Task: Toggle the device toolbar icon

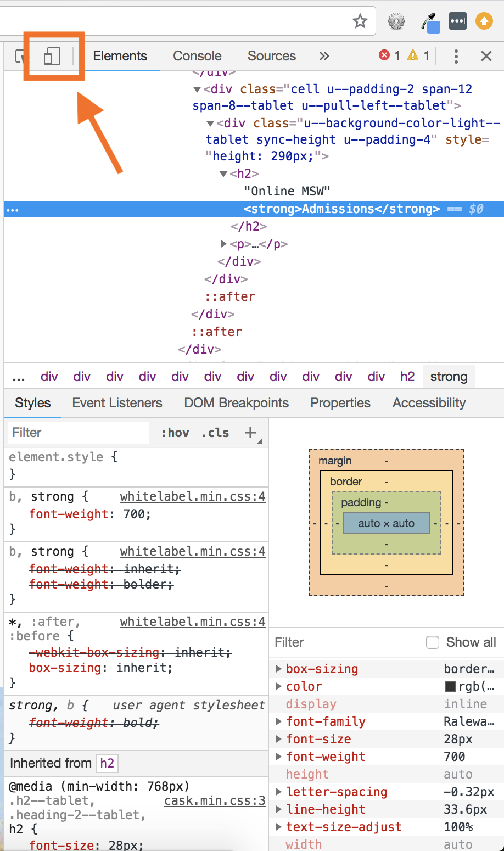Action: click(52, 56)
